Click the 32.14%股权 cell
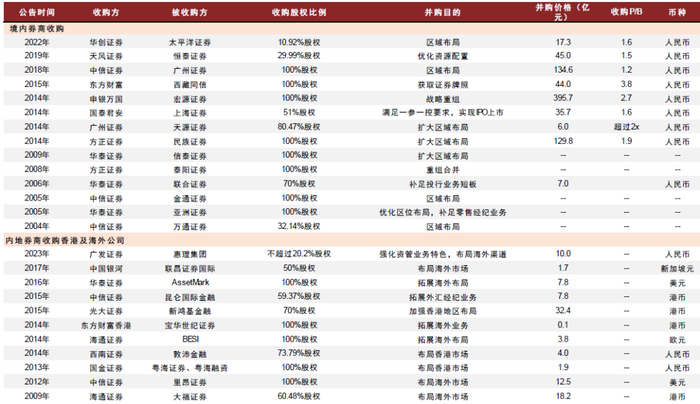 coord(299,226)
